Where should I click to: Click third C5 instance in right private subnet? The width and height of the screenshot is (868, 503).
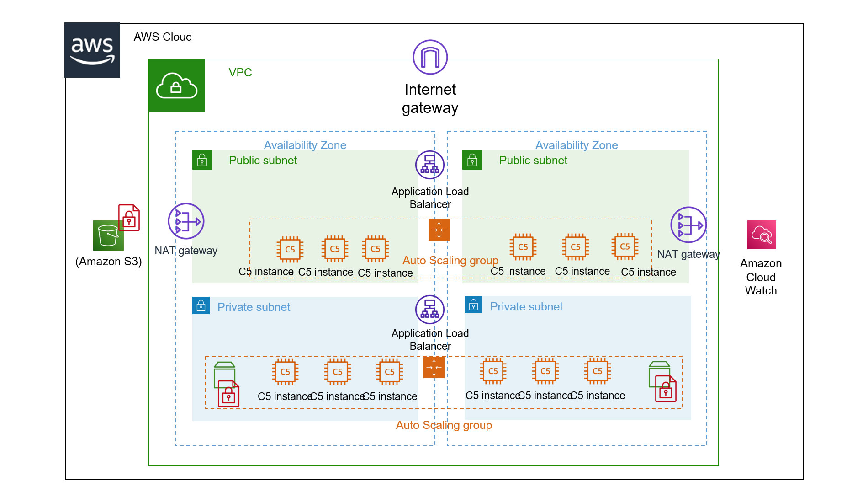(x=598, y=371)
